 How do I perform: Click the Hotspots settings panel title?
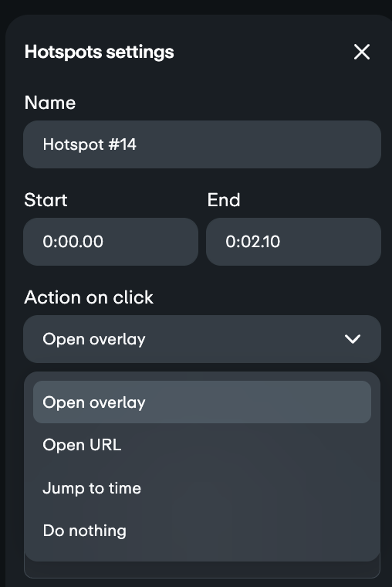99,52
